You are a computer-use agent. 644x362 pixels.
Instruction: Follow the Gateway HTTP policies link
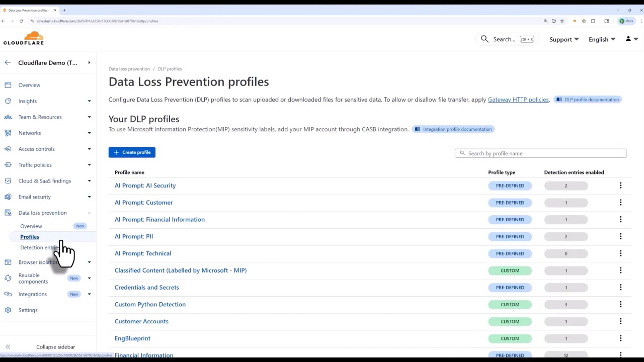pos(518,100)
